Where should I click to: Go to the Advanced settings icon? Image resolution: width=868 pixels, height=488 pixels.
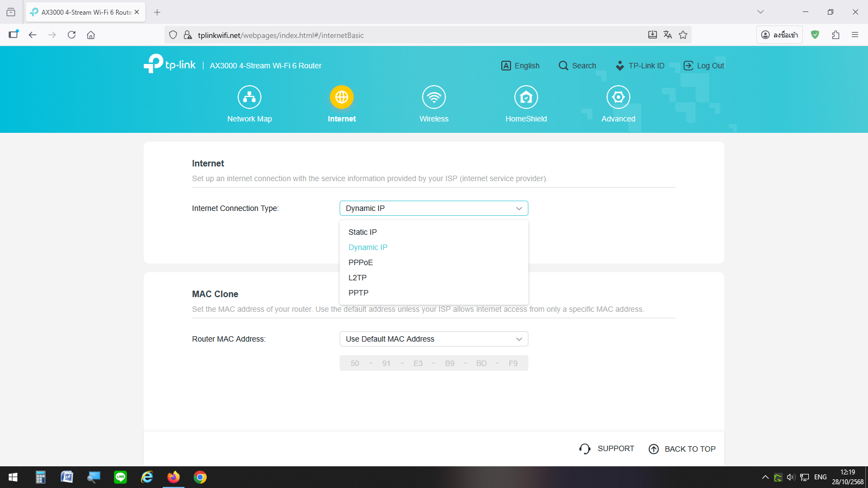pyautogui.click(x=618, y=98)
